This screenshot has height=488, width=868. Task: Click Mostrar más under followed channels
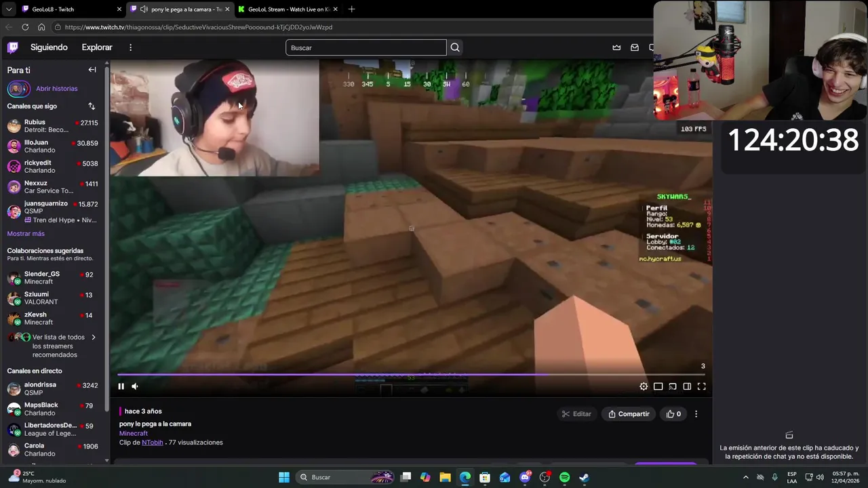click(x=26, y=234)
